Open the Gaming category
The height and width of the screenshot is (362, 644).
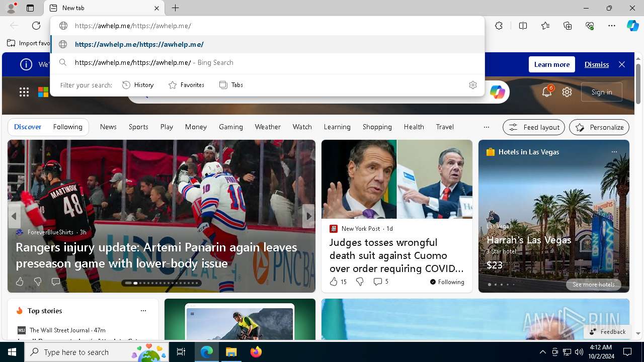231,127
